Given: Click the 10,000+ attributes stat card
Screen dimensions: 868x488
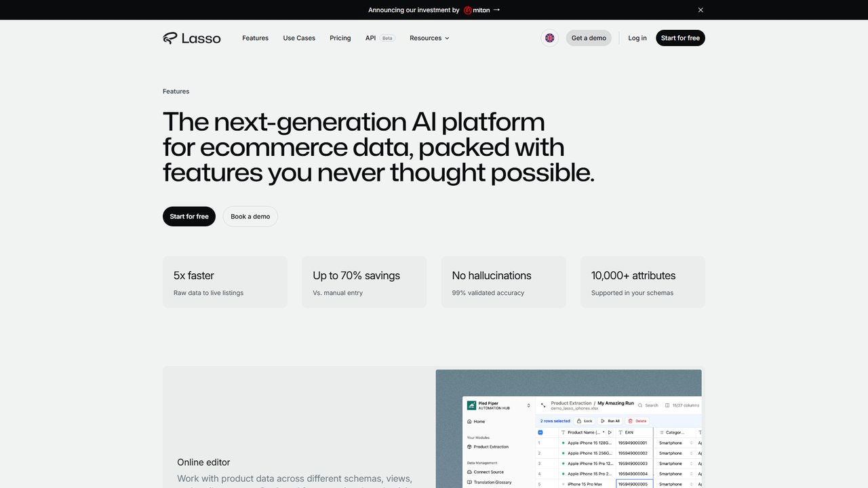Looking at the screenshot, I should pos(643,282).
